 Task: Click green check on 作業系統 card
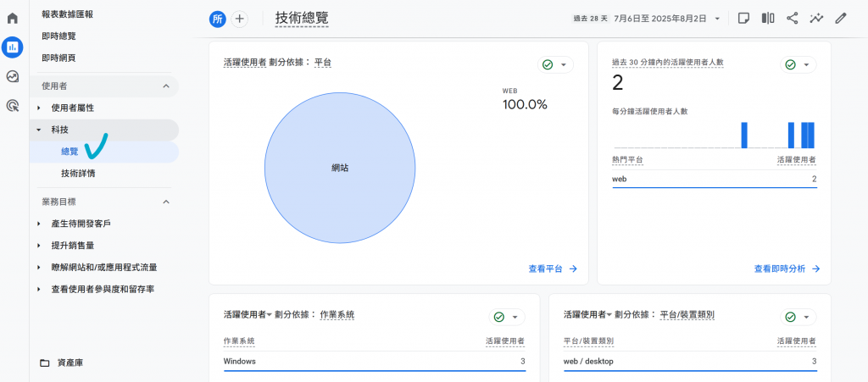[x=507, y=317]
